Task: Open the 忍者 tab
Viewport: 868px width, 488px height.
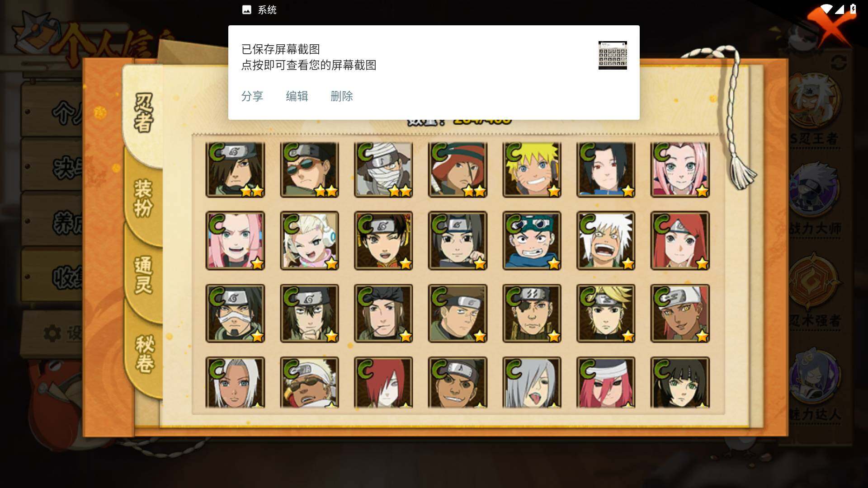Action: pos(144,113)
